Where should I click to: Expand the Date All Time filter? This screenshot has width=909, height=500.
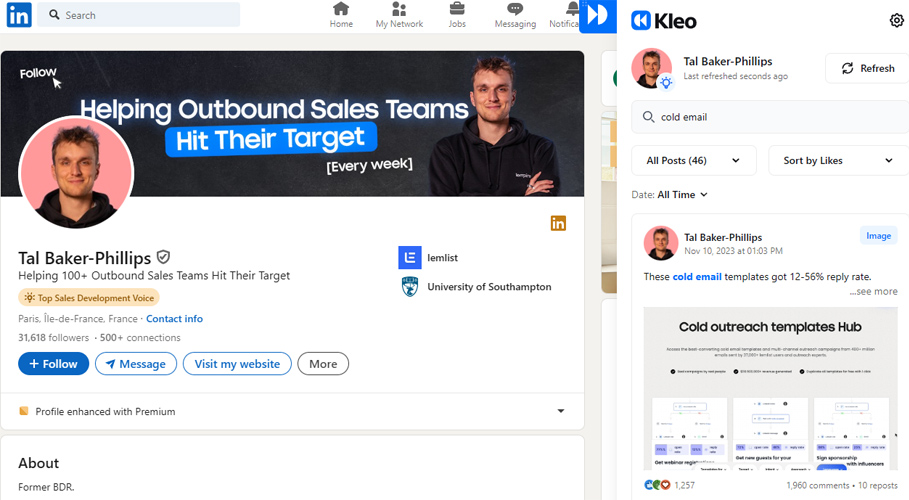670,195
